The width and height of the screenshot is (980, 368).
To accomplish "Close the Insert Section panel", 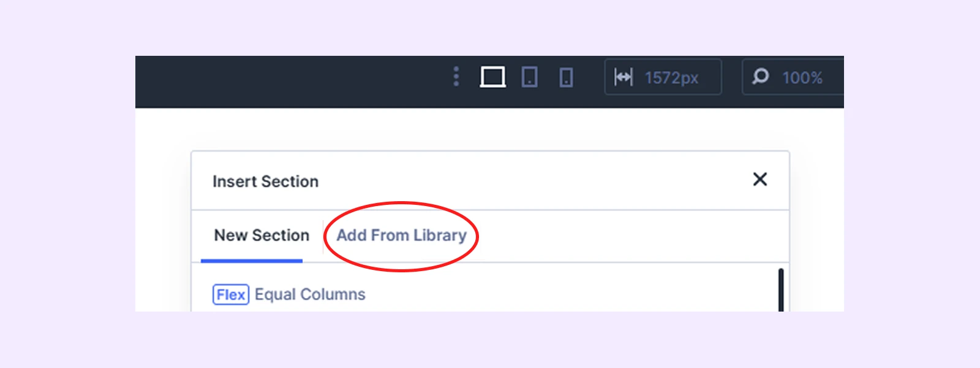I will [759, 179].
